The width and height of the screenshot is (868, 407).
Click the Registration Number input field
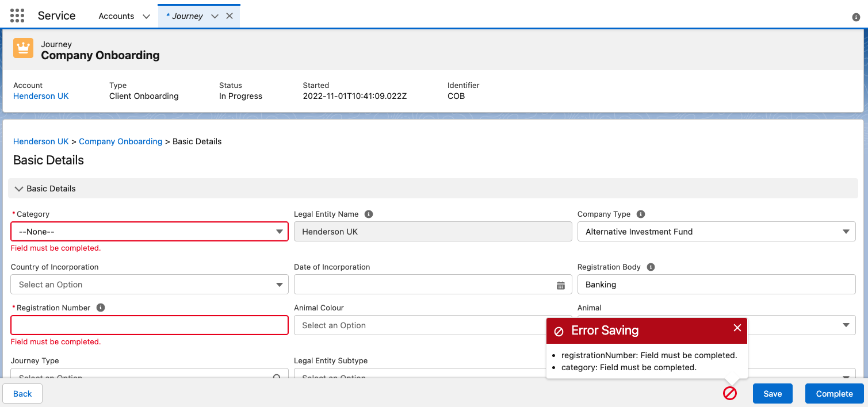coord(150,325)
